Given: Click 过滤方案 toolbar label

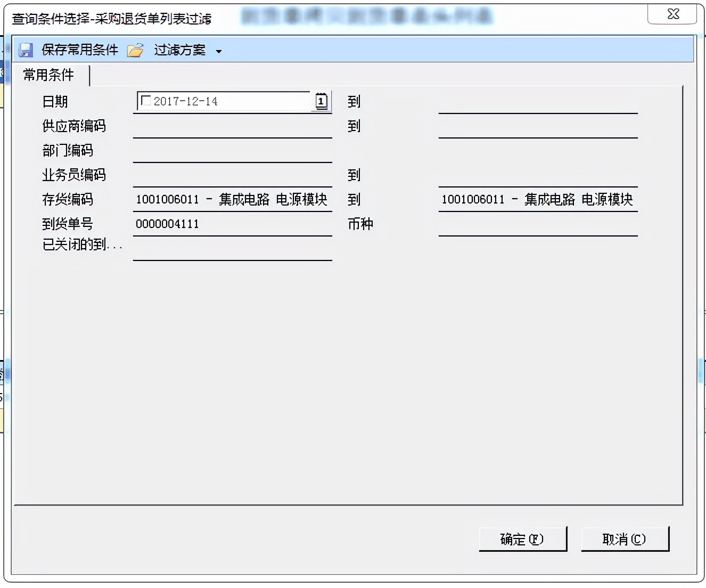Looking at the screenshot, I should click(x=180, y=50).
